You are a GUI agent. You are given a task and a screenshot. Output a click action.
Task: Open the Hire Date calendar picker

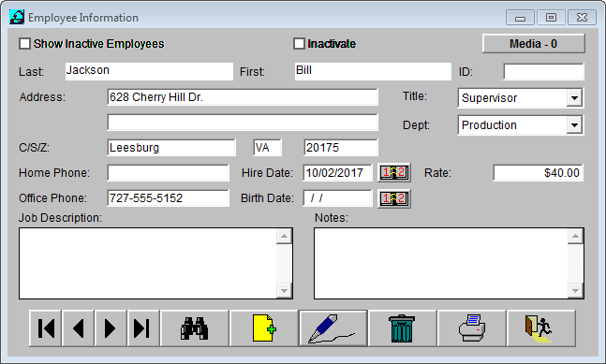click(x=393, y=172)
